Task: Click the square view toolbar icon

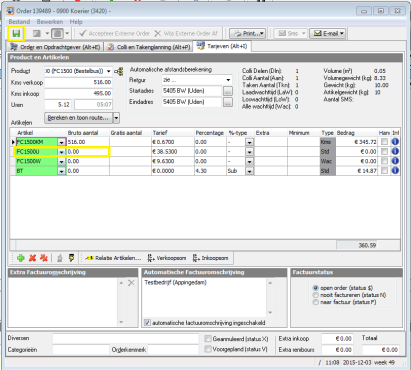Action: tap(58, 33)
